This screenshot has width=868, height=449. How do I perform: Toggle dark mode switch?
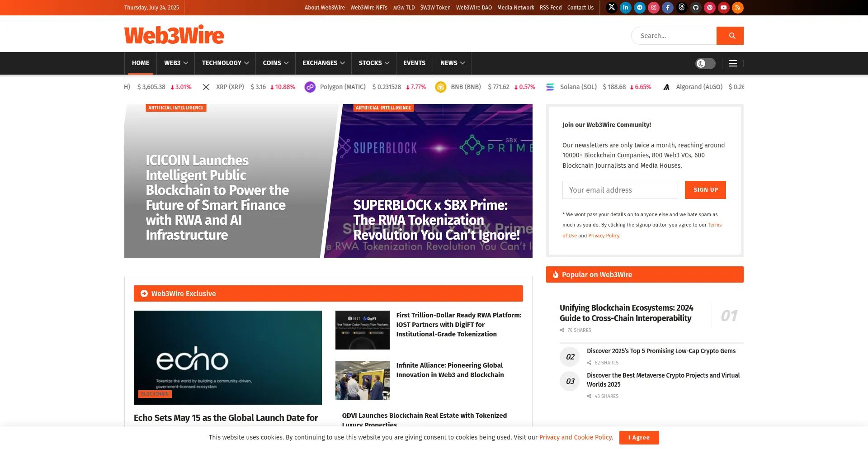click(705, 63)
